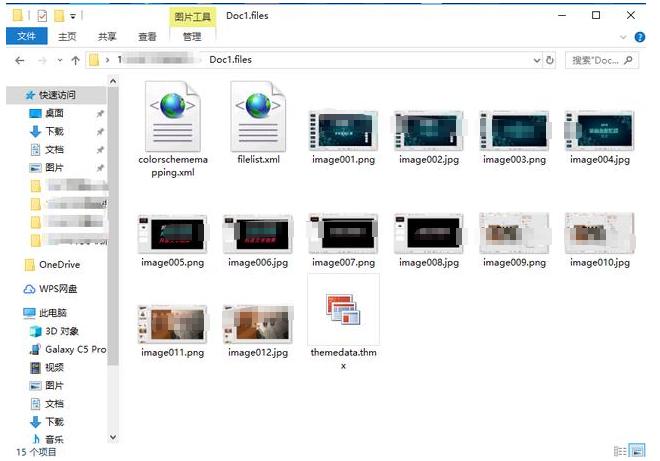This screenshot has height=461, width=660.
Task: Open 3D 对象 under 此电脑
Action: (62, 331)
